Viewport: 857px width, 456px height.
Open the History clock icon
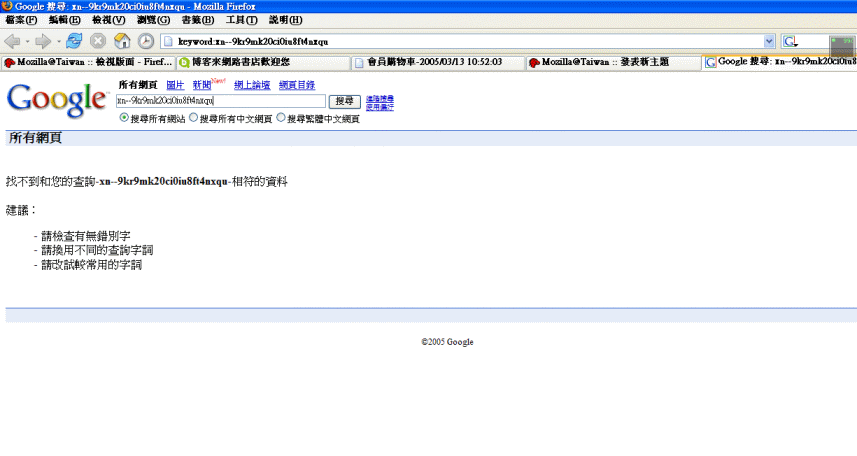pyautogui.click(x=145, y=41)
